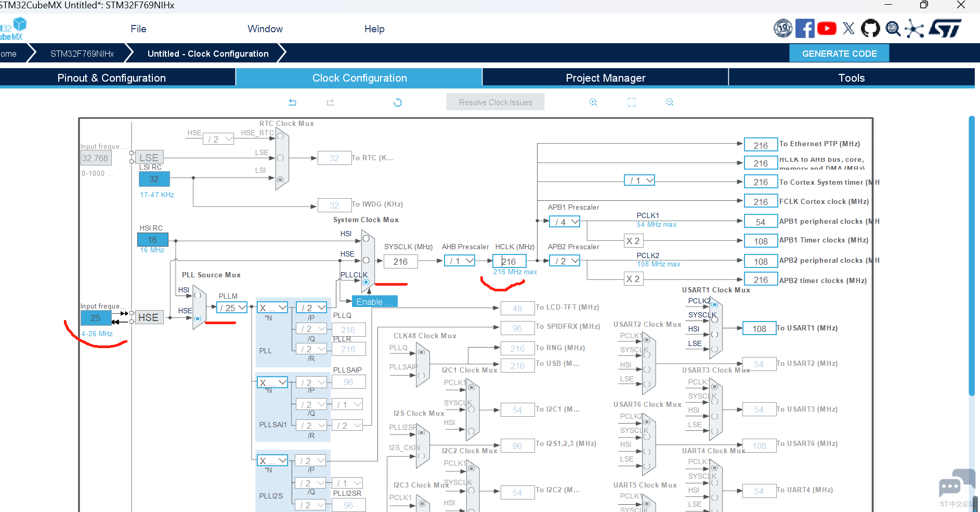Click the undo arrow in the clock toolbar
The height and width of the screenshot is (512, 980).
point(292,103)
